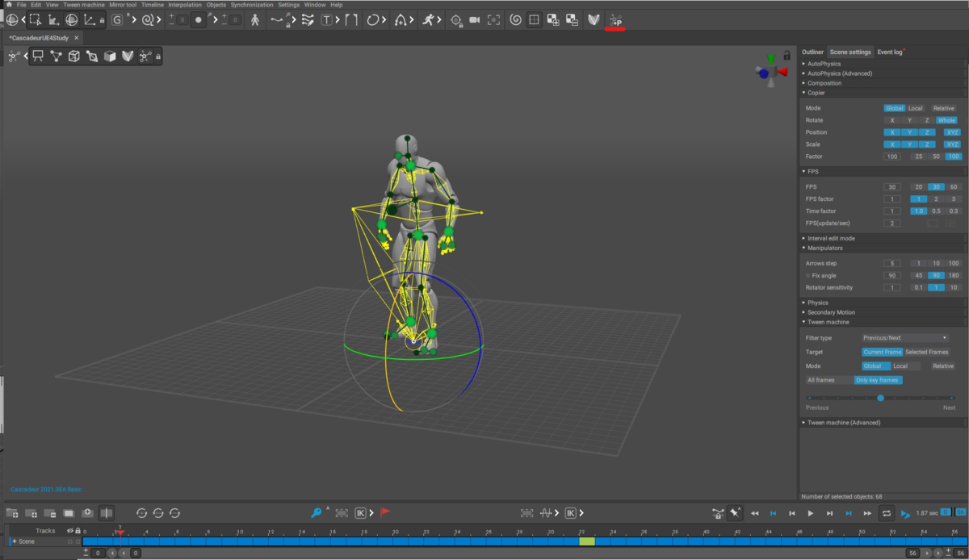Click the pin icon near playback controls
This screenshot has width=969, height=560.
pyautogui.click(x=735, y=512)
